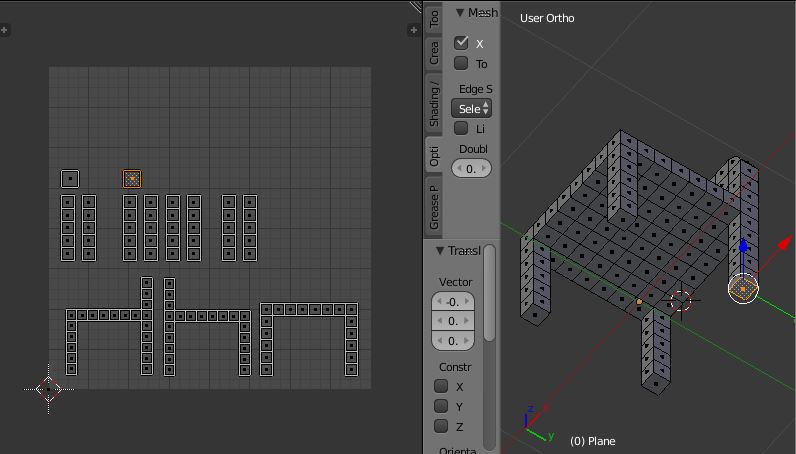Click the blue Z-axis manipulator arrow
Screen dimensions: 796x454
[x=743, y=246]
